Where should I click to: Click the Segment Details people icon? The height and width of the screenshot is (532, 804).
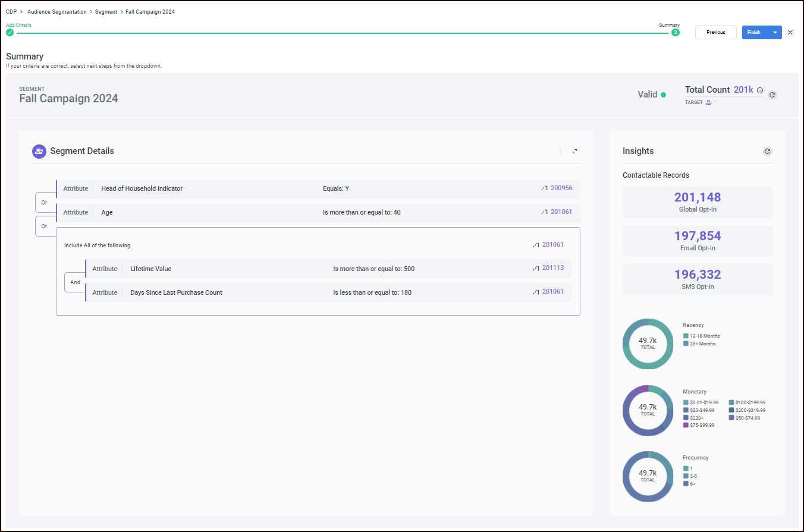[39, 152]
